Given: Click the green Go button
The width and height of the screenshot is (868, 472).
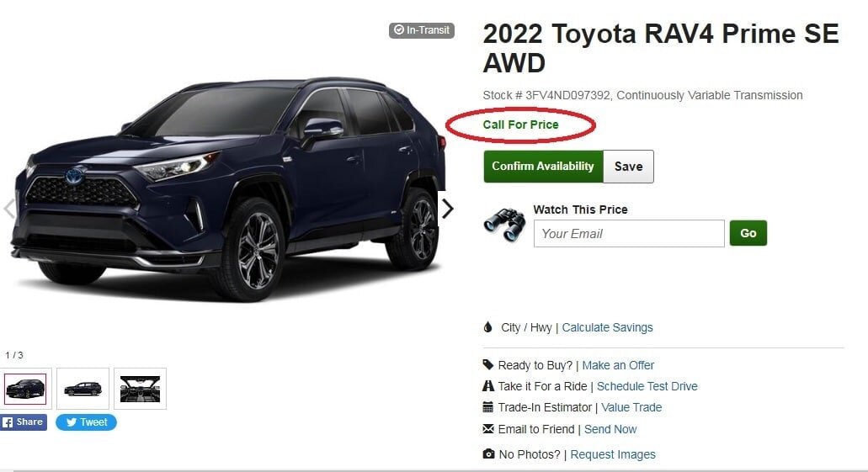Looking at the screenshot, I should tap(748, 233).
